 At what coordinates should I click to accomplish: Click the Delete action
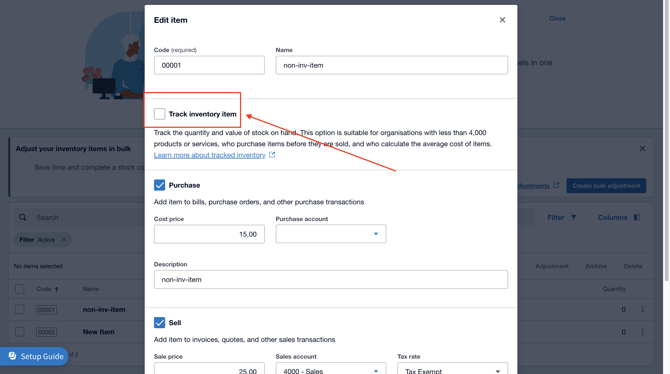(633, 266)
